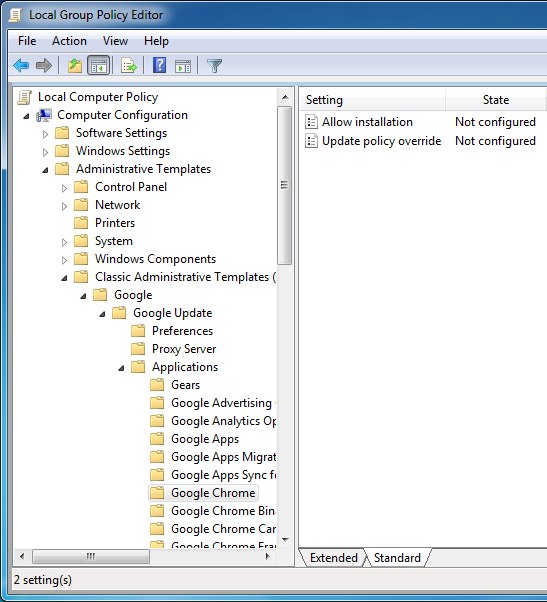Click the Update policy override setting icon
Screen dimensions: 547x602
(311, 141)
